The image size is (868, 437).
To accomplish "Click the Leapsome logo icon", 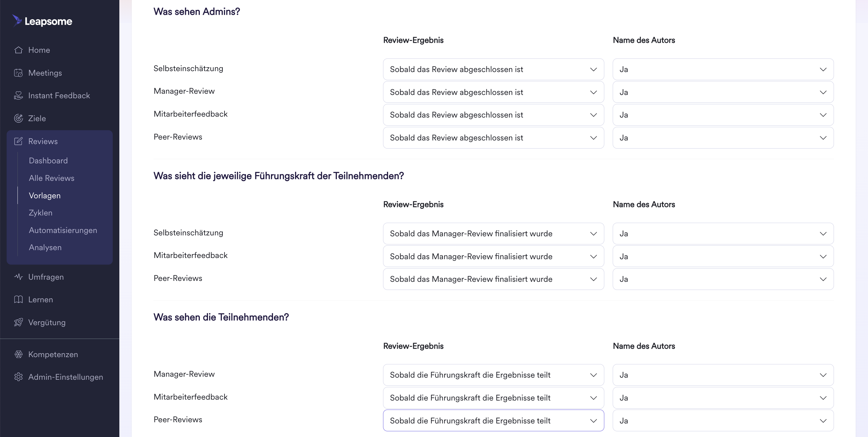I will click(17, 20).
